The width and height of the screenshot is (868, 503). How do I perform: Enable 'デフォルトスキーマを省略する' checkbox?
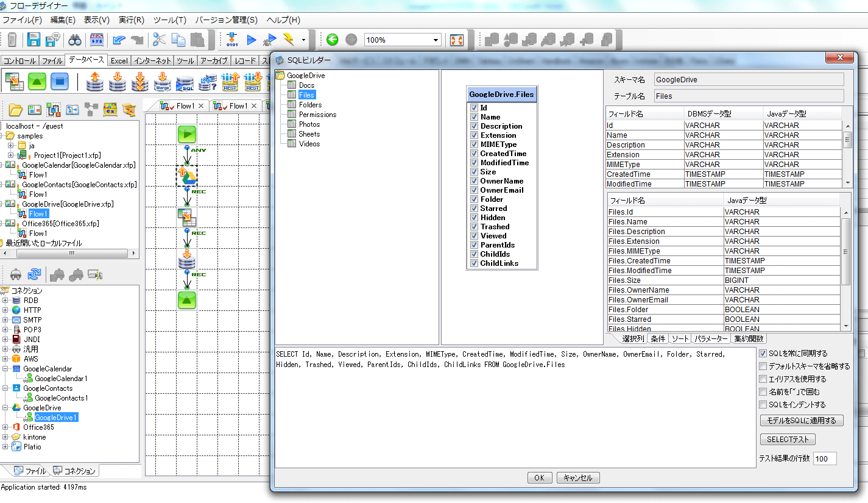763,366
